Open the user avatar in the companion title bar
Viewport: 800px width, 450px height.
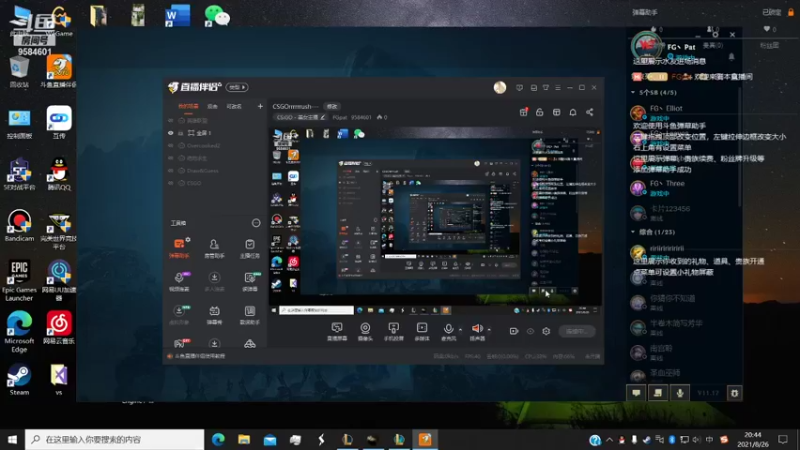[x=500, y=88]
